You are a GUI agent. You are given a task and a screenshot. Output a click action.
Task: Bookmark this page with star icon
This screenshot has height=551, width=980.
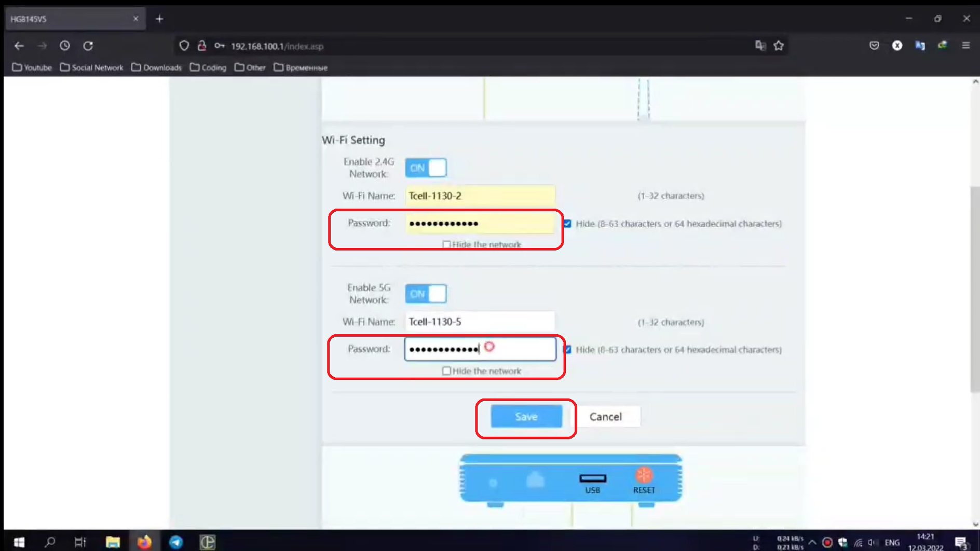[x=778, y=46]
